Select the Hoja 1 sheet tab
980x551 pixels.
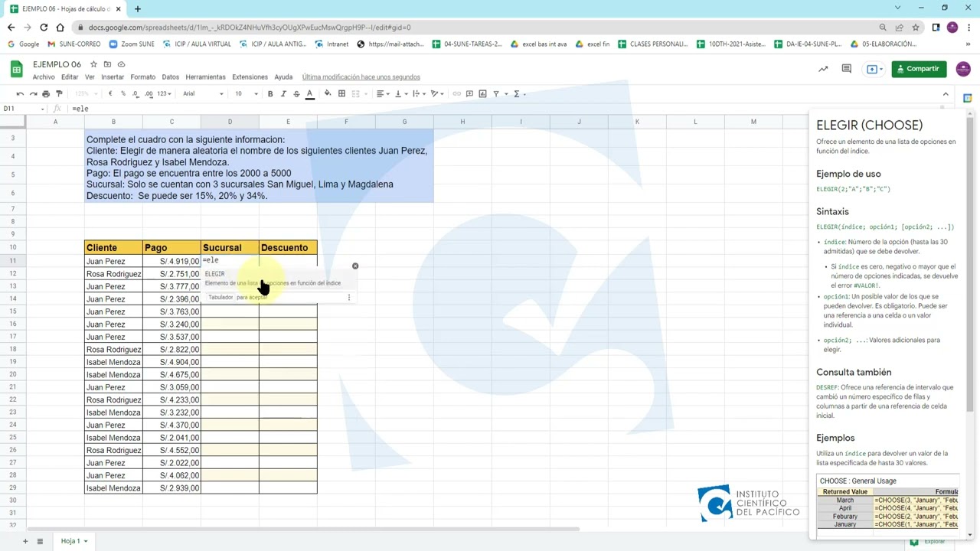point(73,541)
